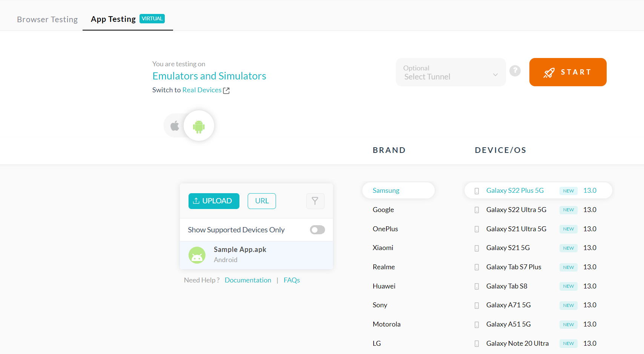Click the device icon for Galaxy Tab S8

tap(477, 287)
